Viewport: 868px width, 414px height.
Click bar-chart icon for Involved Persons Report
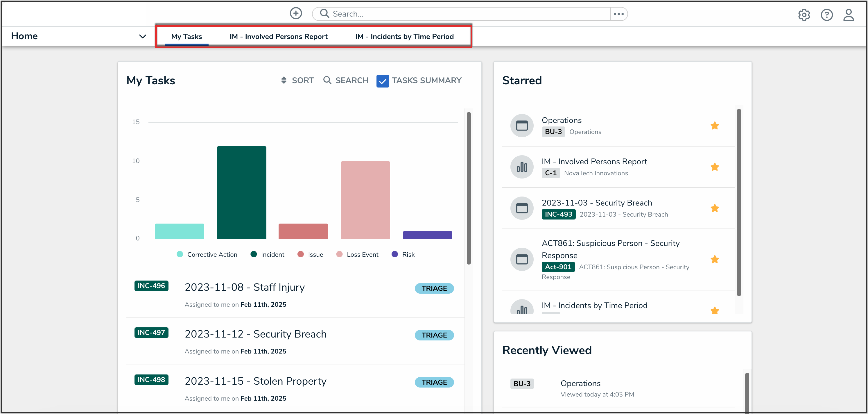[x=522, y=167]
